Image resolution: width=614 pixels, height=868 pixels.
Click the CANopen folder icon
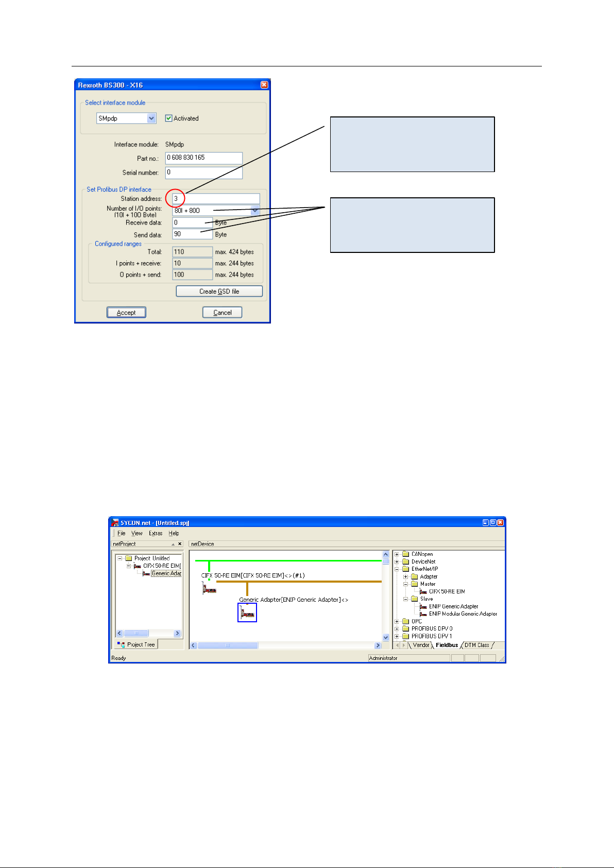406,554
